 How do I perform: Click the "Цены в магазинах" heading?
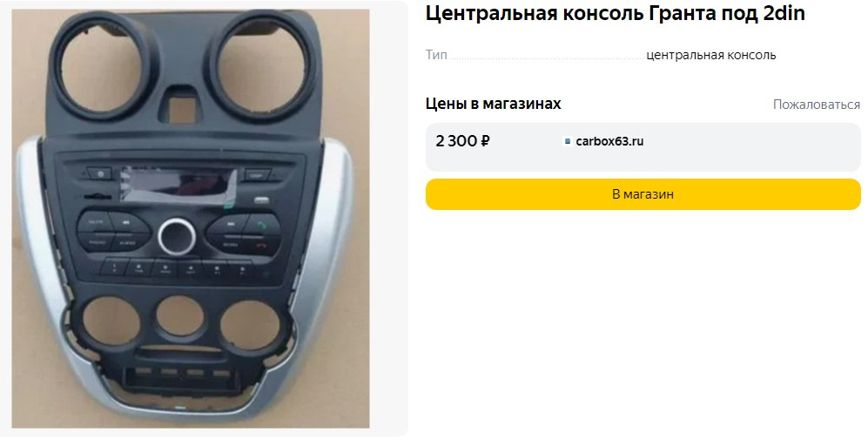pos(494,104)
